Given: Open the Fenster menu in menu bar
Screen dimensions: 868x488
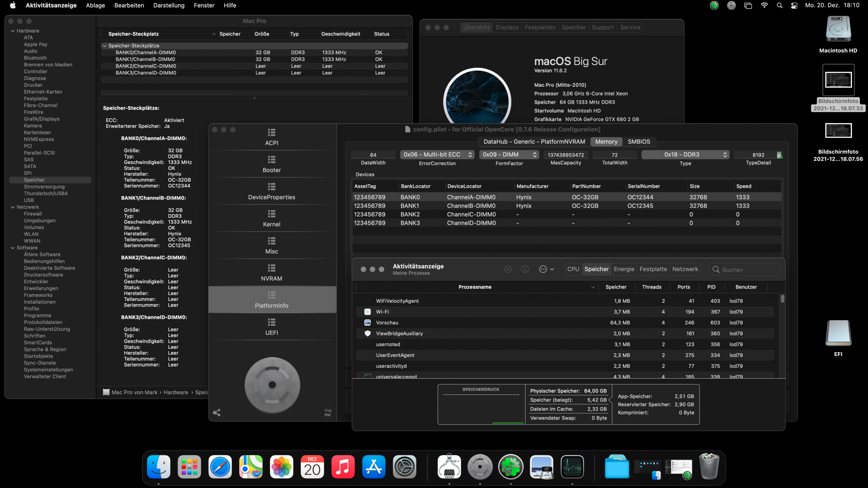Looking at the screenshot, I should 204,6.
